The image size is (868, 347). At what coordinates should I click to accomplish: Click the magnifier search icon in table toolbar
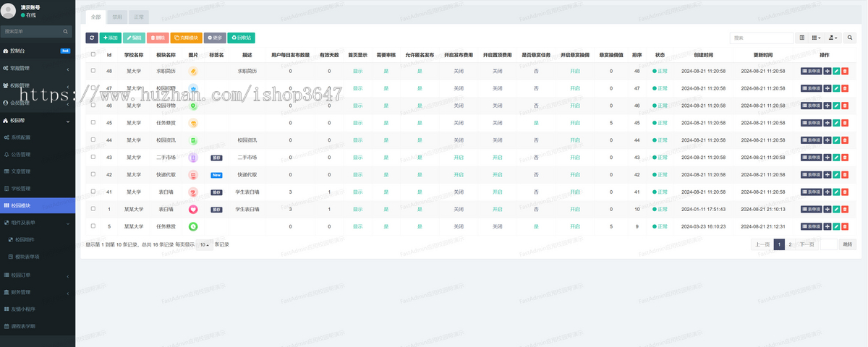point(851,38)
